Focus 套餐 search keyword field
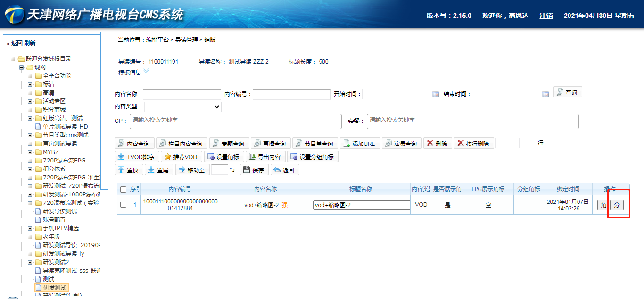Image resolution: width=644 pixels, height=299 pixels. click(x=473, y=121)
